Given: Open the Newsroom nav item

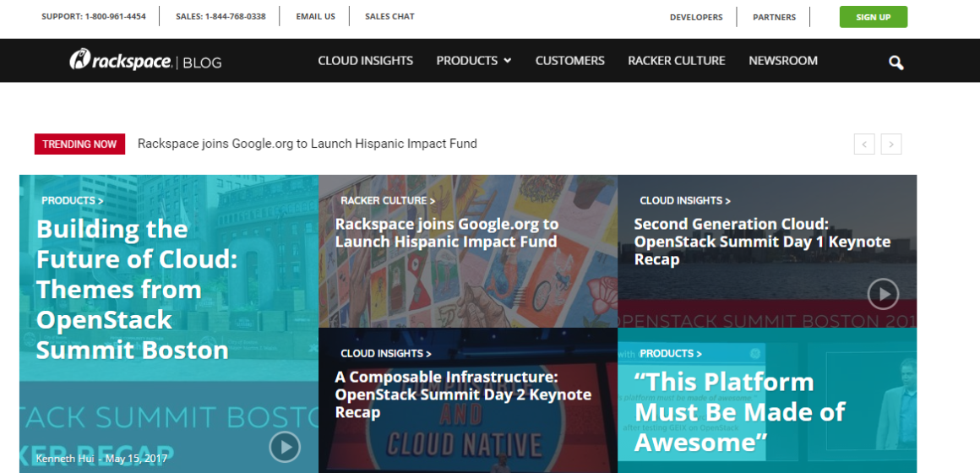Looking at the screenshot, I should 783,61.
